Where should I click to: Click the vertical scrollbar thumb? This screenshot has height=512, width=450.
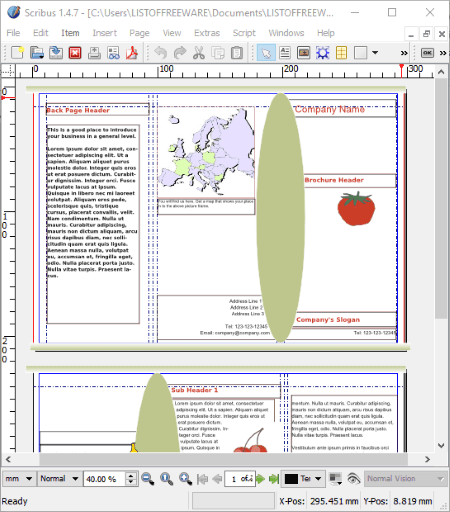pos(441,198)
